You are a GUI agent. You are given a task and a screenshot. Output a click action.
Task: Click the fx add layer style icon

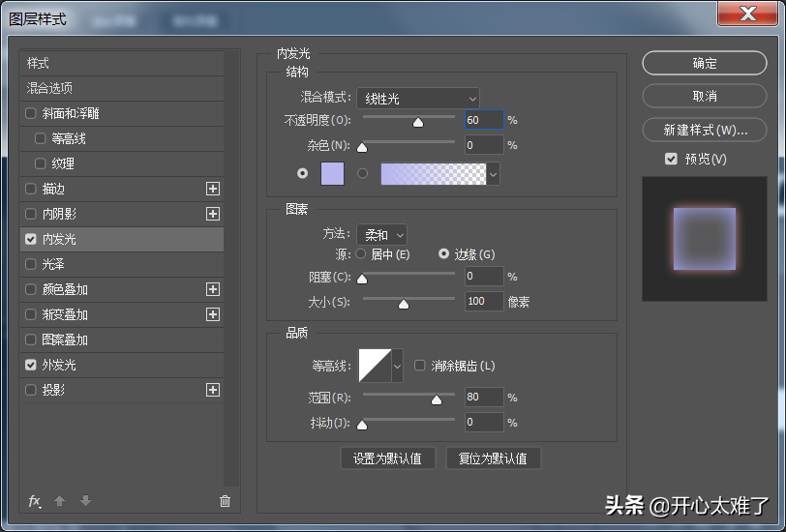pos(34,501)
